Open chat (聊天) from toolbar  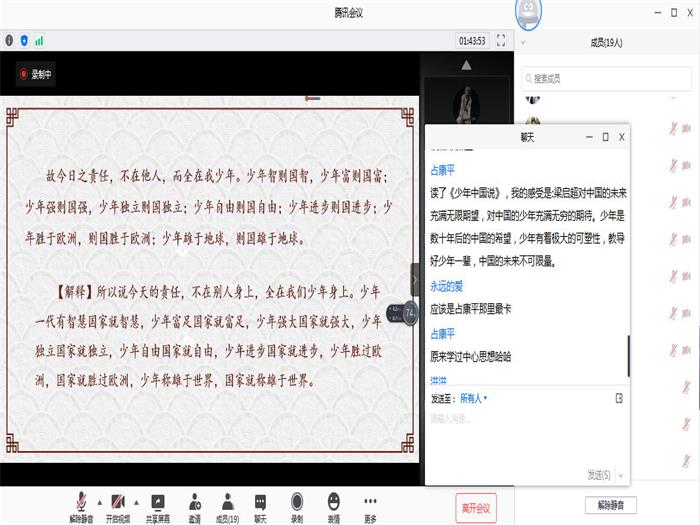[260, 507]
